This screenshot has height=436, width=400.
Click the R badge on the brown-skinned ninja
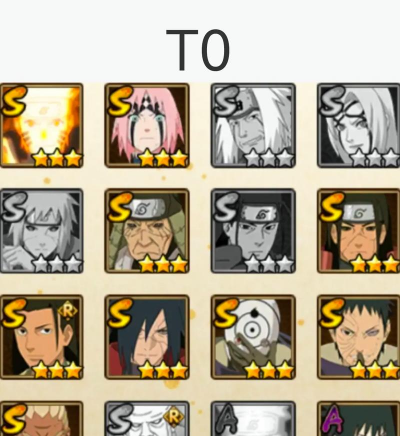tap(67, 311)
